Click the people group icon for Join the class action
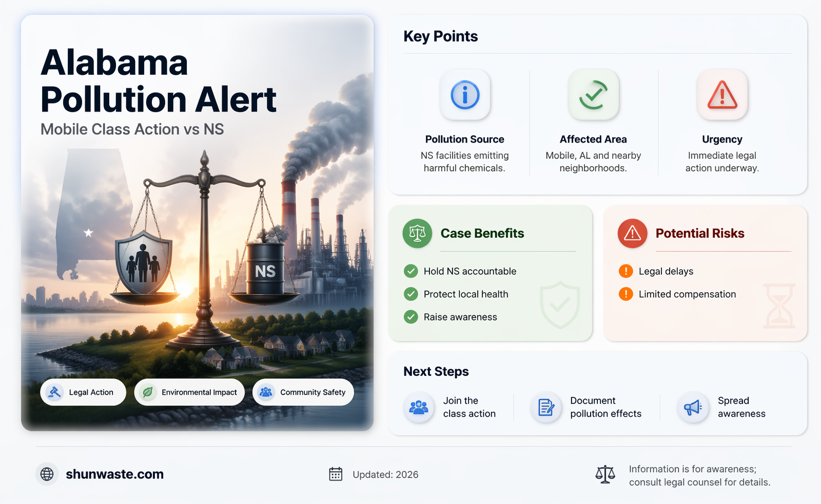The image size is (821, 504). 419,408
